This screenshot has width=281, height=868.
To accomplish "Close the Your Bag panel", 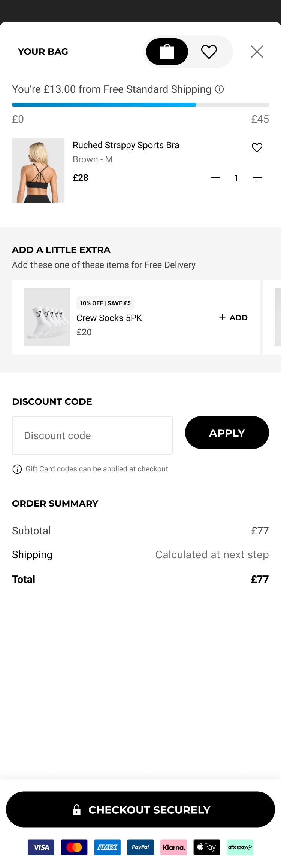I will 257,52.
